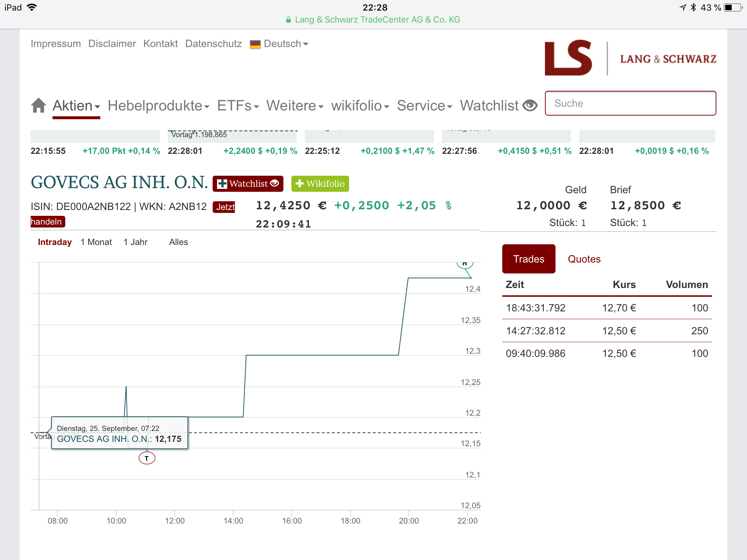Image resolution: width=747 pixels, height=560 pixels.
Task: Expand the Aktien dropdown menu
Action: (76, 106)
